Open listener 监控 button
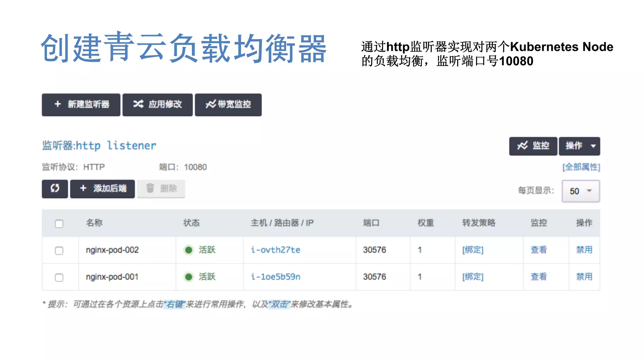The height and width of the screenshot is (362, 644). pos(533,146)
